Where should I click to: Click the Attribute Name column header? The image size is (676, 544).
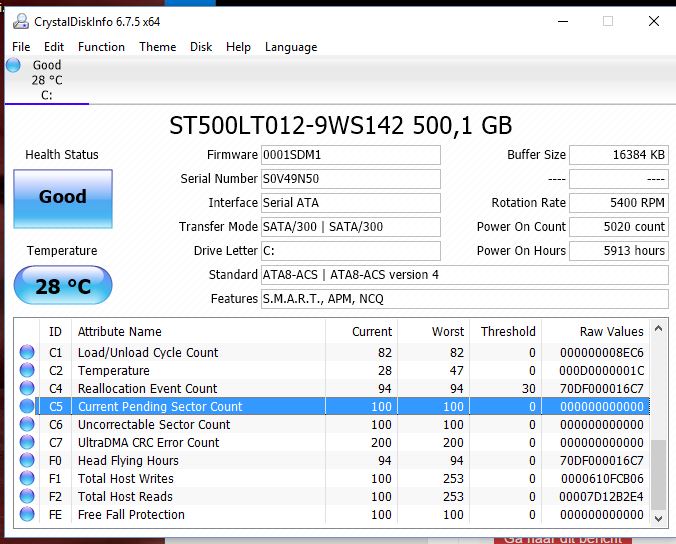coord(198,331)
